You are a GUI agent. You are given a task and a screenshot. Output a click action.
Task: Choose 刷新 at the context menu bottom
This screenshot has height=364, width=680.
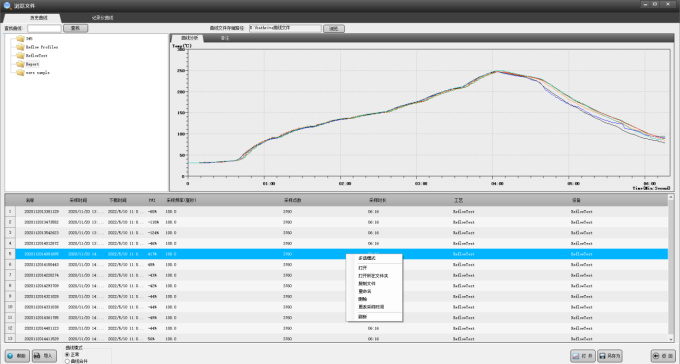coord(363,317)
